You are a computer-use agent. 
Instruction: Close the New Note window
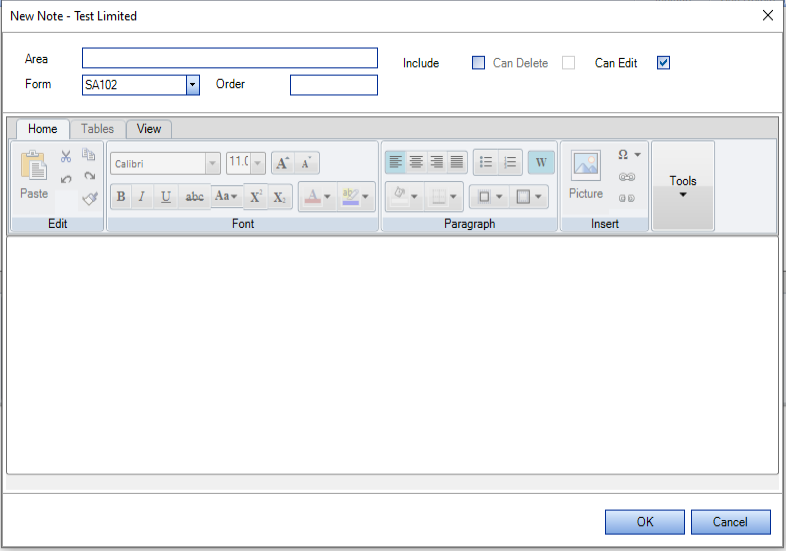[767, 16]
